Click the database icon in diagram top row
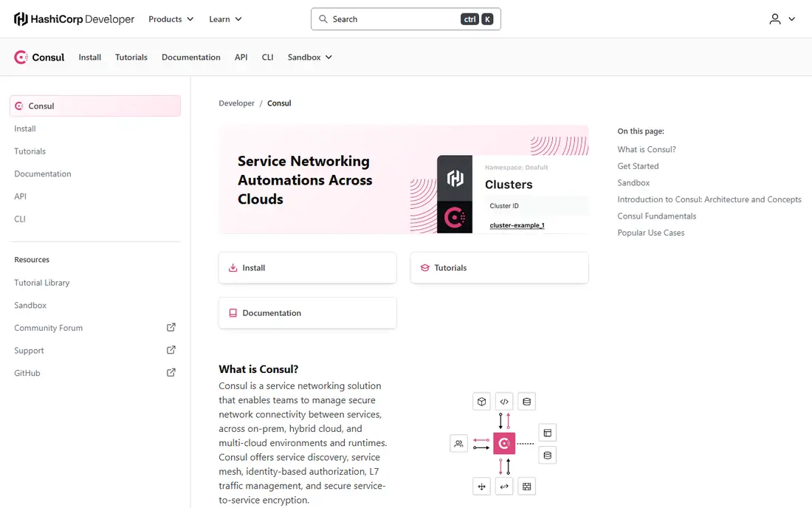Viewport: 812px width, 508px height. pos(526,402)
